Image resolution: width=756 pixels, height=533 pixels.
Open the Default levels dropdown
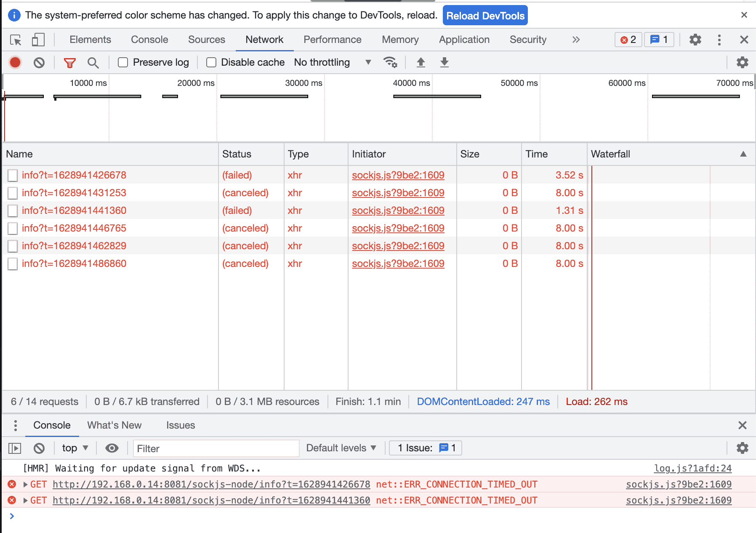click(341, 448)
